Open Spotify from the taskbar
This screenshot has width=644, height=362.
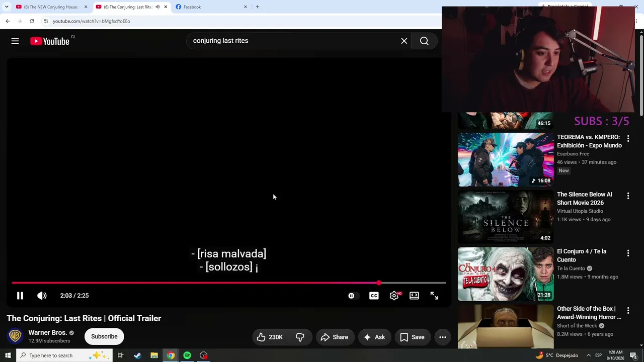pos(187,355)
